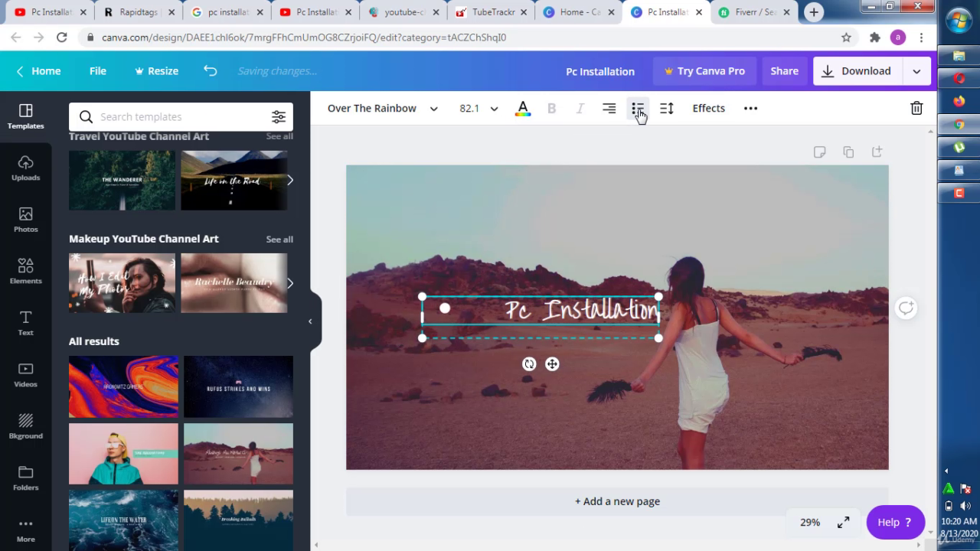Open the Folders panel
This screenshot has width=980, height=551.
(25, 478)
